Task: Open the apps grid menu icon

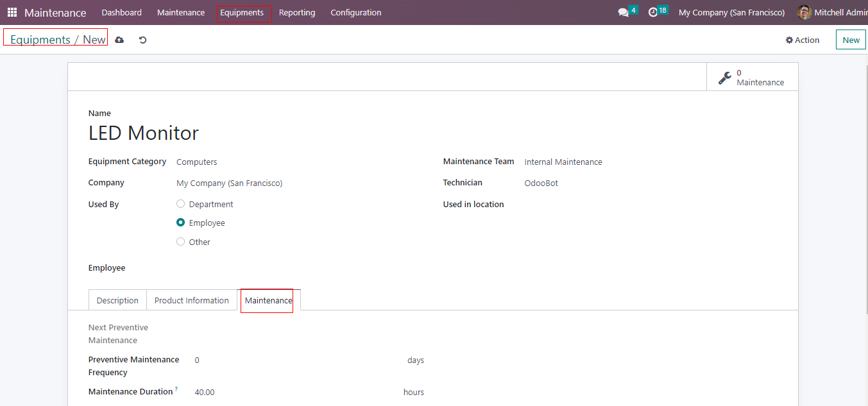Action: tap(12, 12)
